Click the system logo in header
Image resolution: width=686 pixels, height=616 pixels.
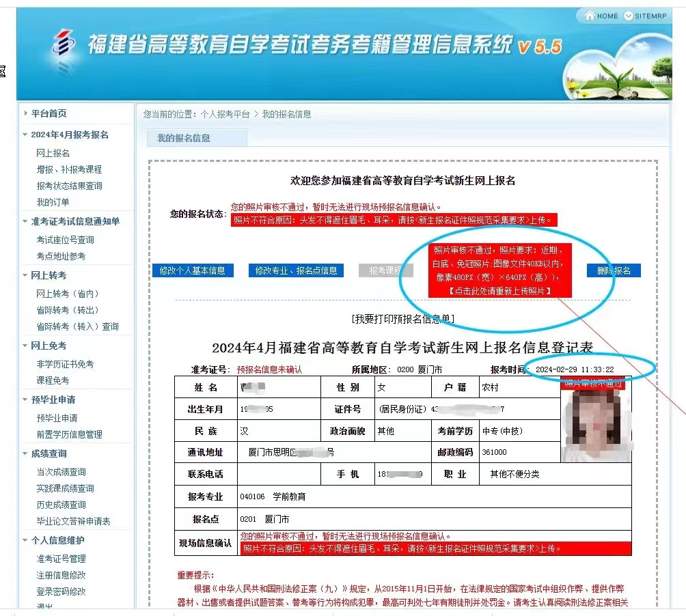pos(64,43)
